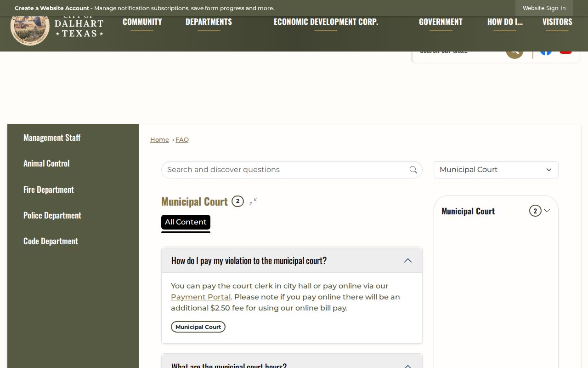Open the Economic Development Corp. menu

(x=326, y=22)
